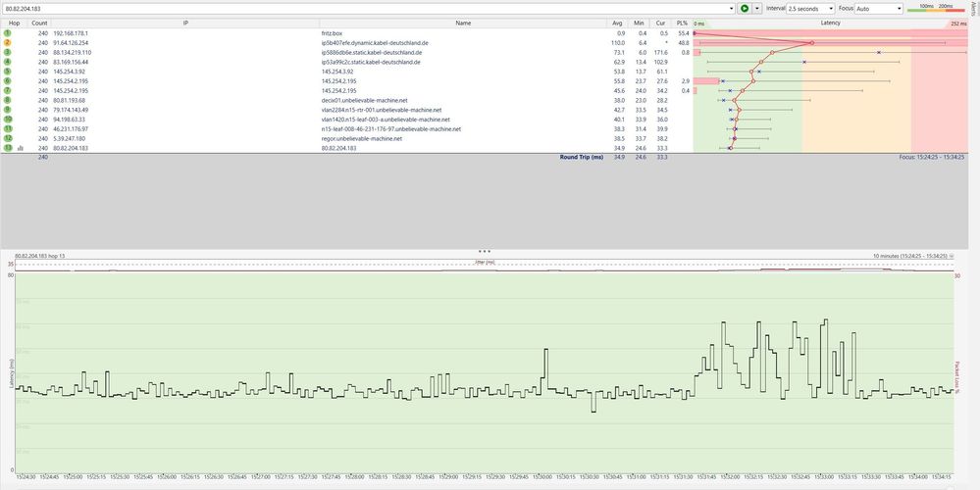Click the hop 11 circle icon
The image size is (980, 490).
[x=8, y=128]
